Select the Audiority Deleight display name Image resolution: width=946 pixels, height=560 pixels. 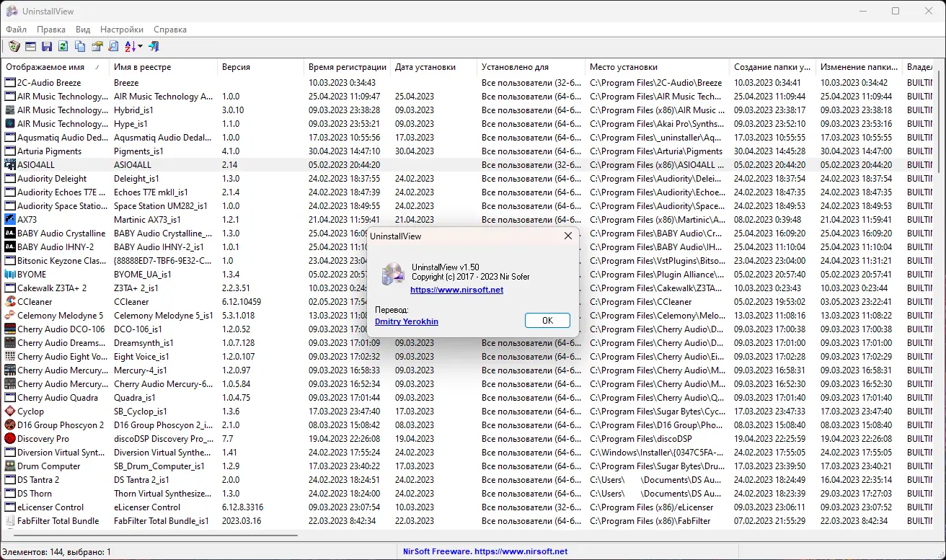pos(52,179)
